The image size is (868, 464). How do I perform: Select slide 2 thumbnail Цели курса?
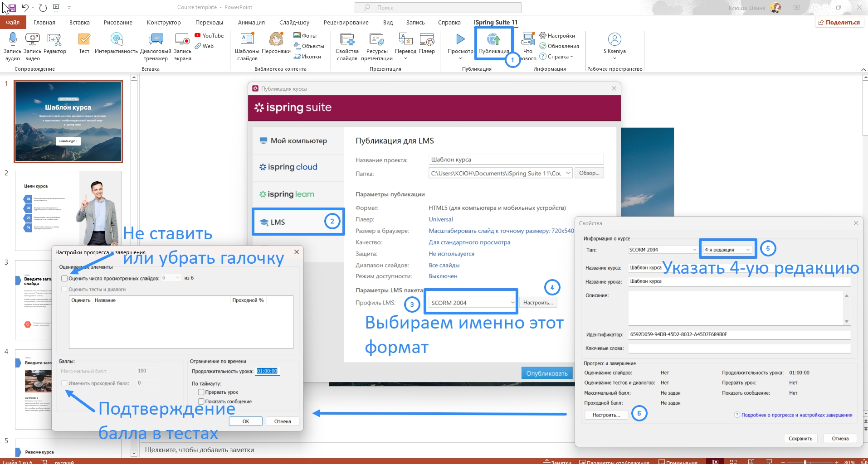[x=68, y=211]
